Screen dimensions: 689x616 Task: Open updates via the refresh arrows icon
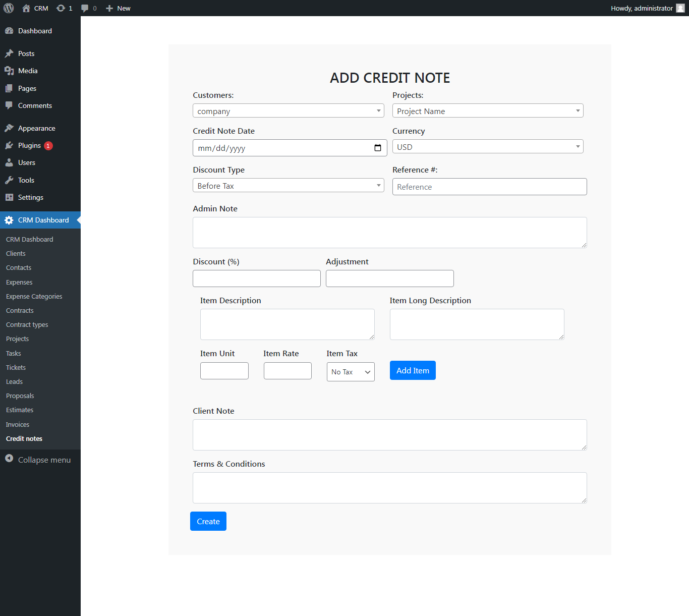pyautogui.click(x=61, y=8)
